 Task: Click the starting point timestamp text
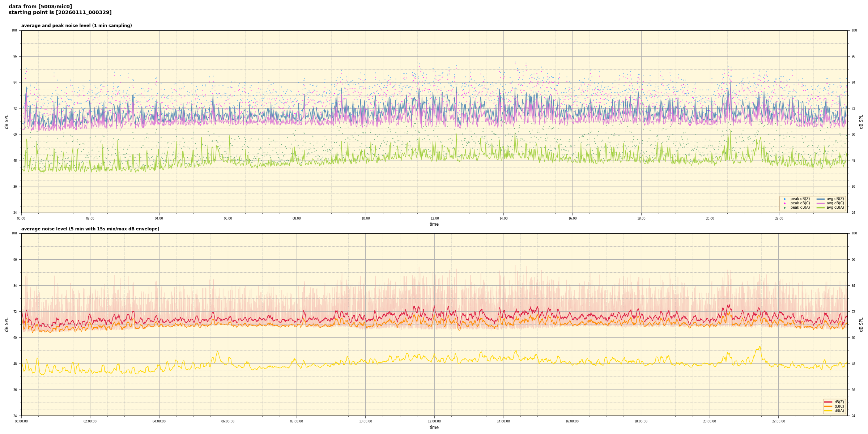pos(60,12)
